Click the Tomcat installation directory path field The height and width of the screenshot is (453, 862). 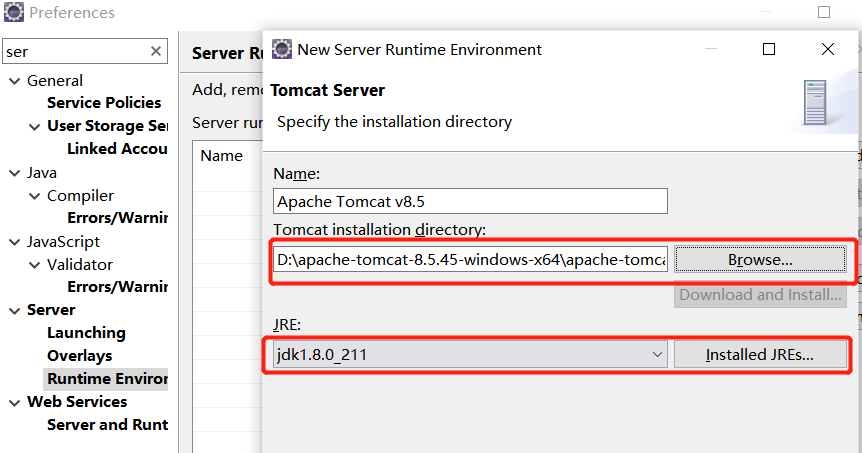(470, 259)
